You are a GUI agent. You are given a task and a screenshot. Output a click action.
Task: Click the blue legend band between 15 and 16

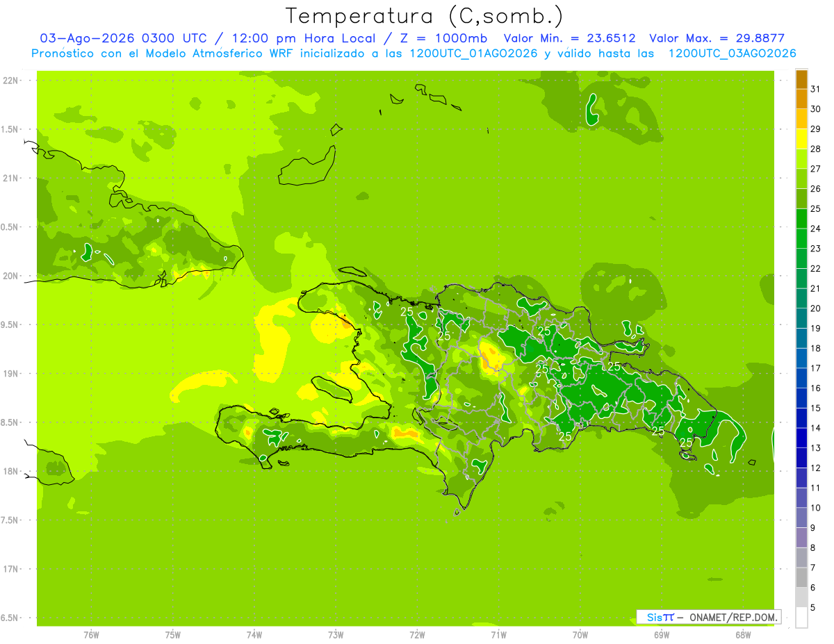point(801,398)
